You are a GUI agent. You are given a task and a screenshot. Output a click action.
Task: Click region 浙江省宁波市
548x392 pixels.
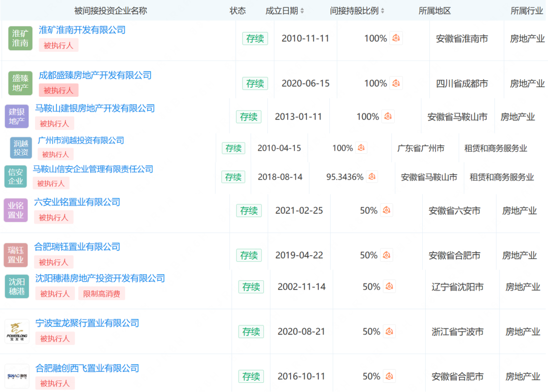[x=458, y=332]
